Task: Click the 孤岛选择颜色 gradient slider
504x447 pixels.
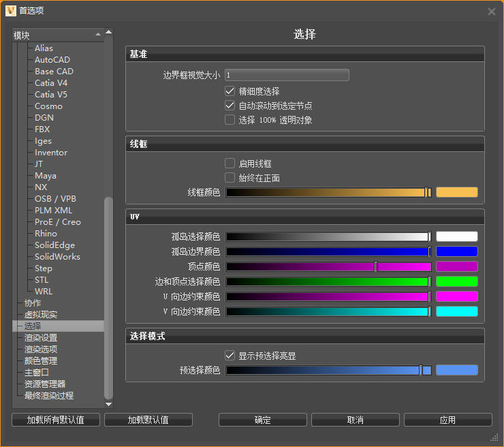Action: (x=328, y=236)
